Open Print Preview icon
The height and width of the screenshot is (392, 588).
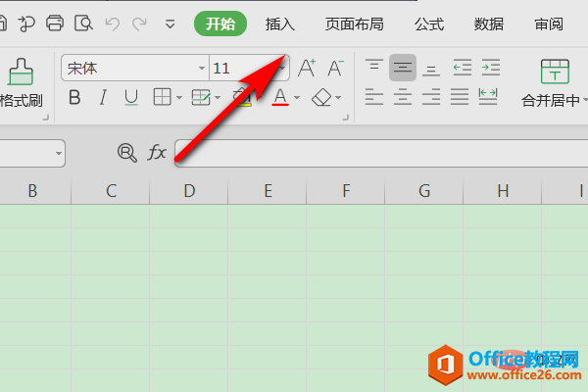[83, 24]
